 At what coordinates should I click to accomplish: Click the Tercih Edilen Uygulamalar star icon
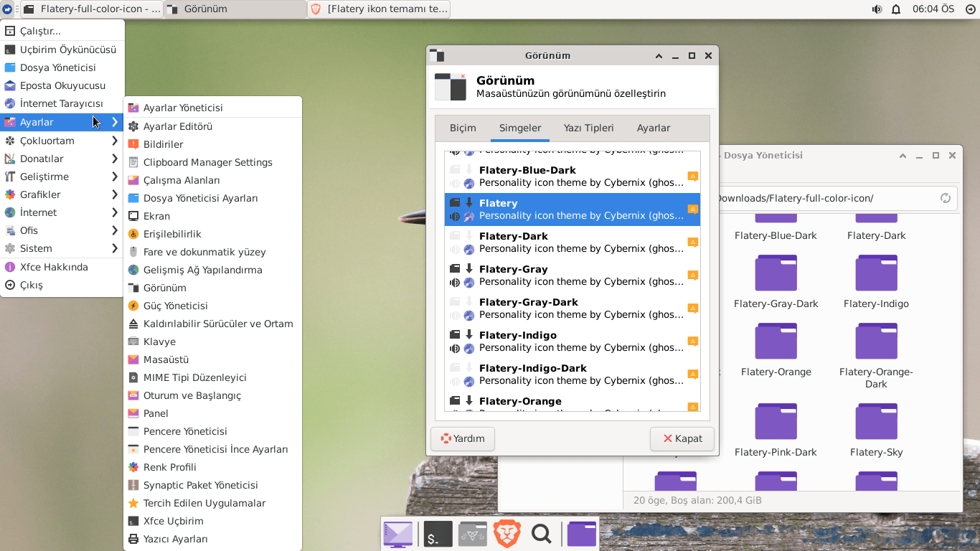(x=133, y=503)
